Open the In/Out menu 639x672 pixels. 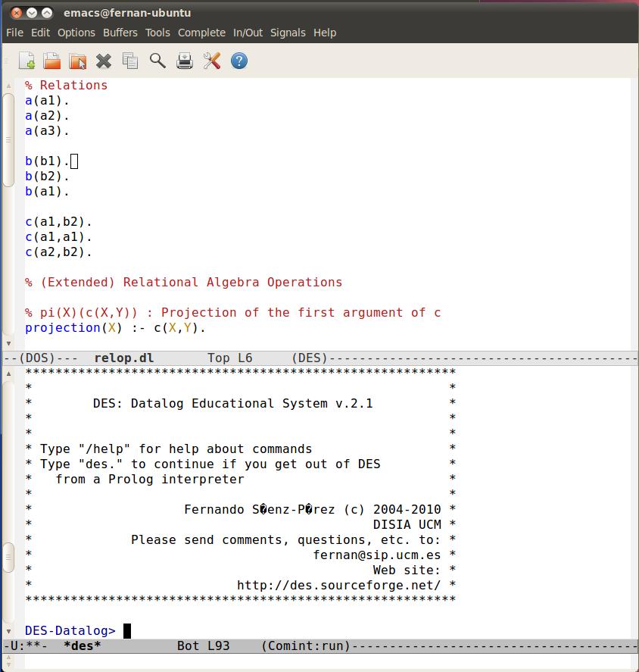[x=248, y=33]
